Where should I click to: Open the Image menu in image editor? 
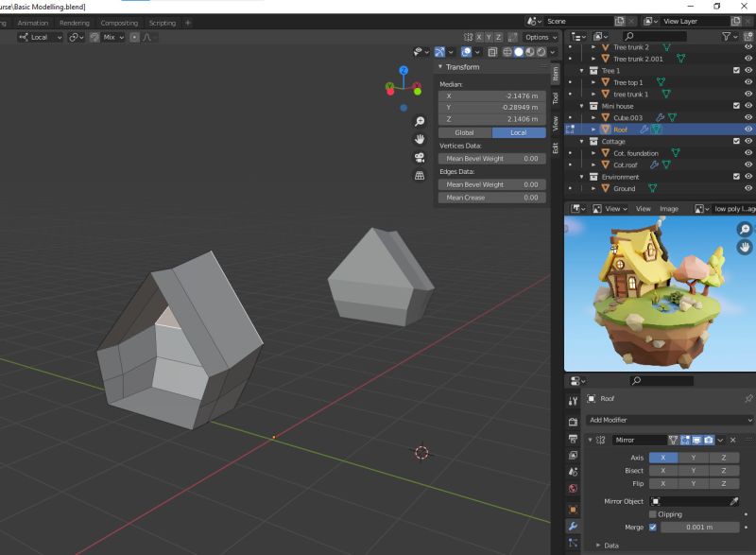669,209
